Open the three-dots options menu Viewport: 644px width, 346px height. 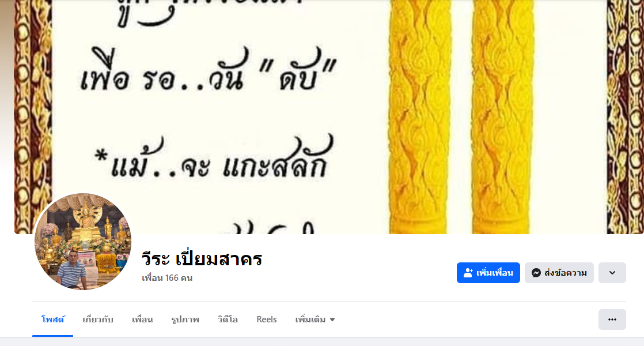click(x=612, y=319)
